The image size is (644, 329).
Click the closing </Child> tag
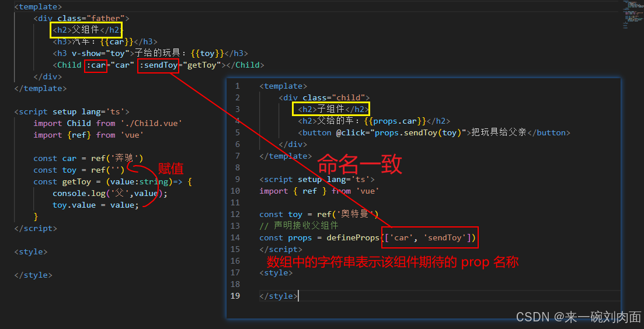(x=245, y=65)
